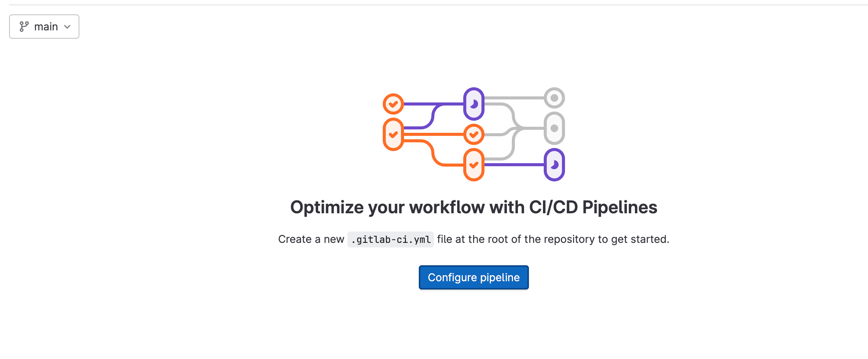Click the top-right gray pending circle node
This screenshot has width=868, height=359.
pos(554,98)
